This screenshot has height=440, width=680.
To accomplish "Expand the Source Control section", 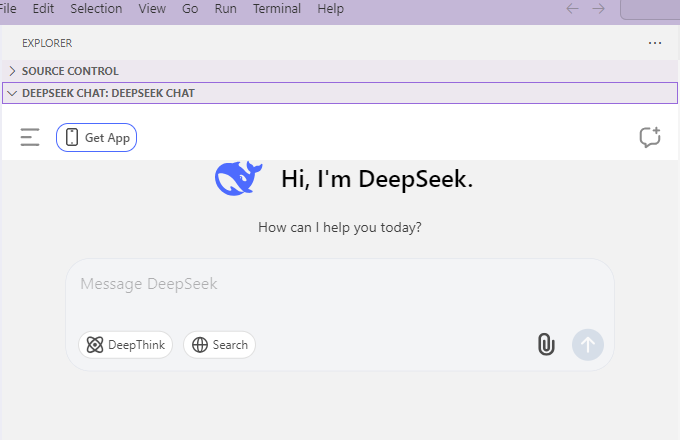I will pyautogui.click(x=340, y=71).
